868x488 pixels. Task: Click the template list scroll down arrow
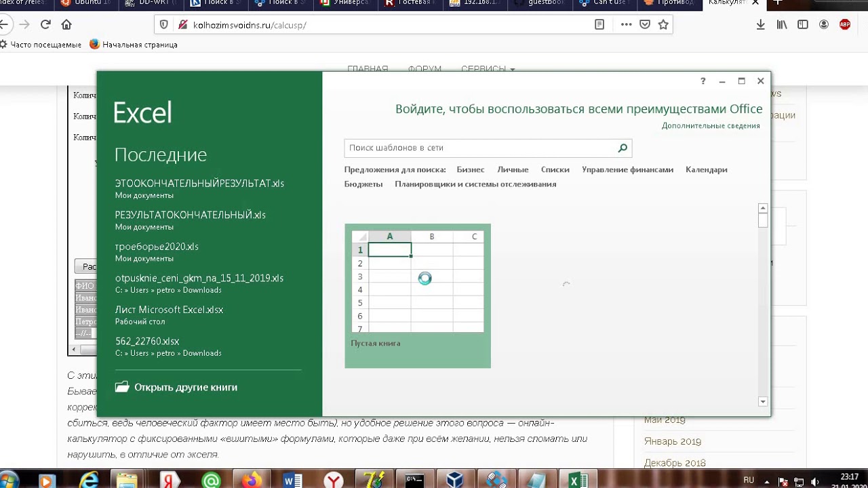(x=763, y=402)
